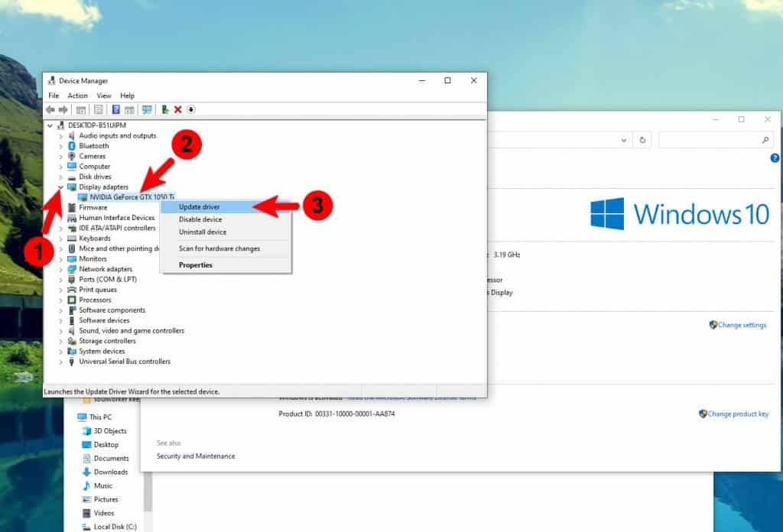Click the refresh button in System window address bar
The image size is (783, 532).
click(x=642, y=140)
